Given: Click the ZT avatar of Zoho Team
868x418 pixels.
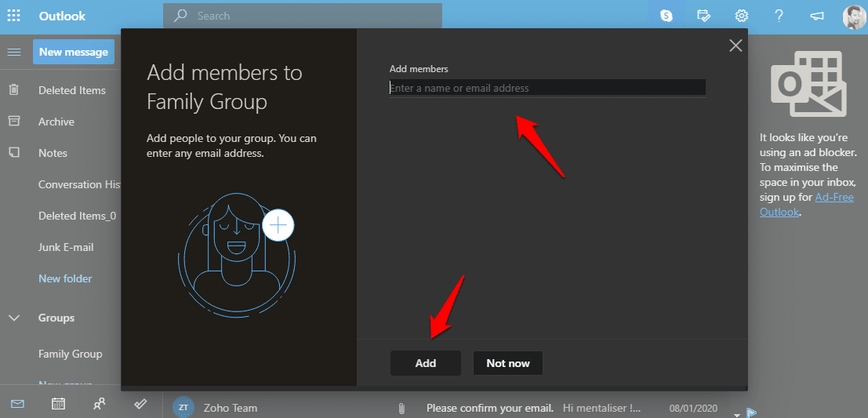Looking at the screenshot, I should coord(183,408).
